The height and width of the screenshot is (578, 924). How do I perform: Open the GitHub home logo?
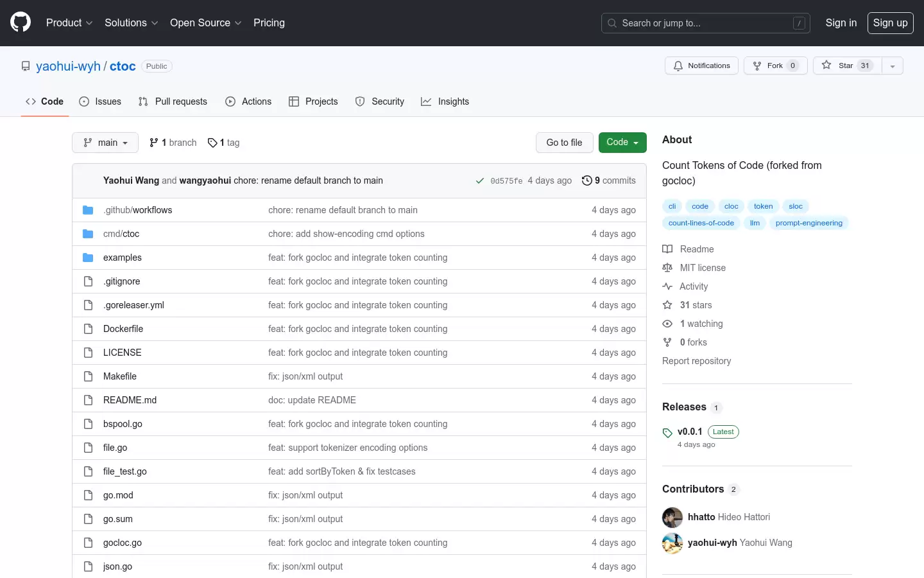coord(21,22)
